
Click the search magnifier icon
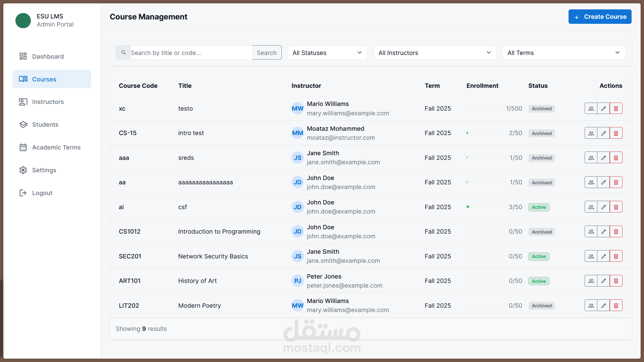pos(123,53)
